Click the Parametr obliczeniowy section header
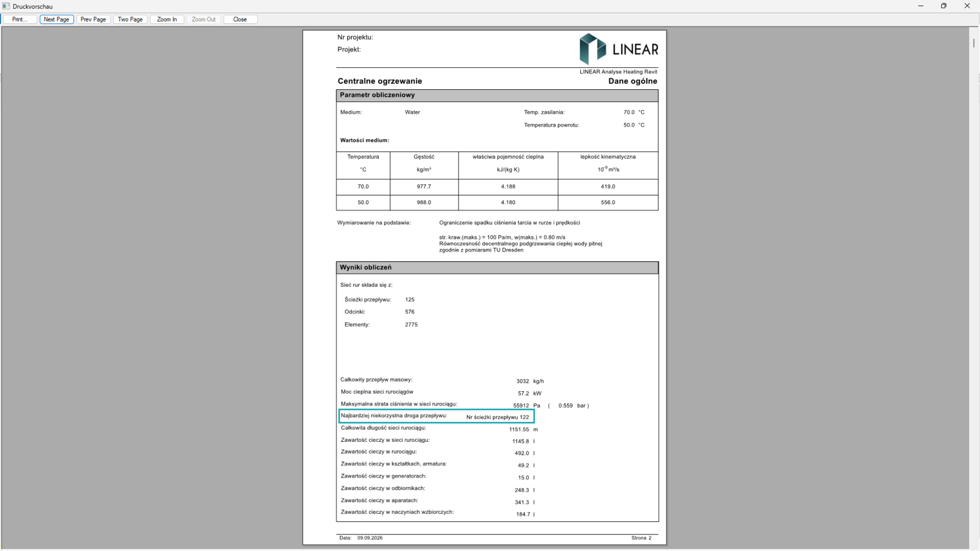The image size is (980, 551). click(x=497, y=95)
